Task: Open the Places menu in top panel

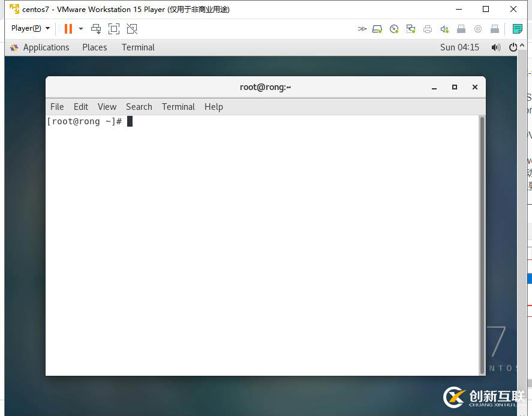Action: [95, 47]
